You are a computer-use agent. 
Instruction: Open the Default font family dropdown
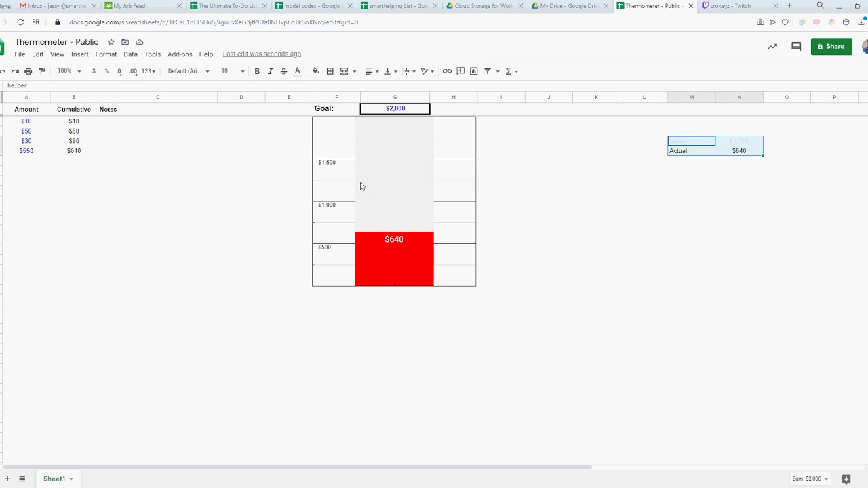click(188, 71)
